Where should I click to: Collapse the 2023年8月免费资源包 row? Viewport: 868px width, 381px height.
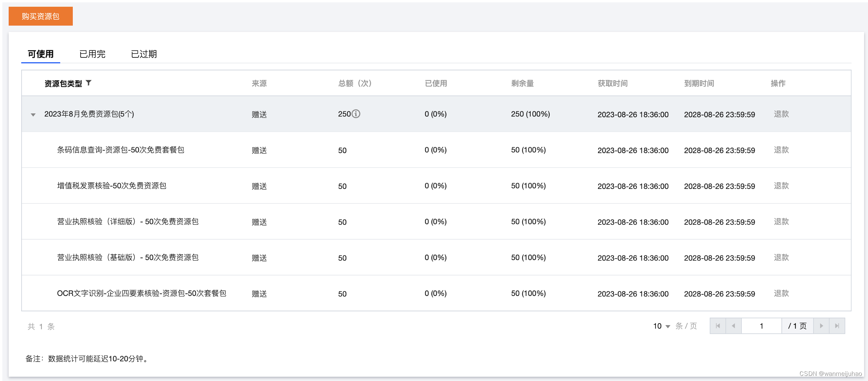[x=33, y=115]
